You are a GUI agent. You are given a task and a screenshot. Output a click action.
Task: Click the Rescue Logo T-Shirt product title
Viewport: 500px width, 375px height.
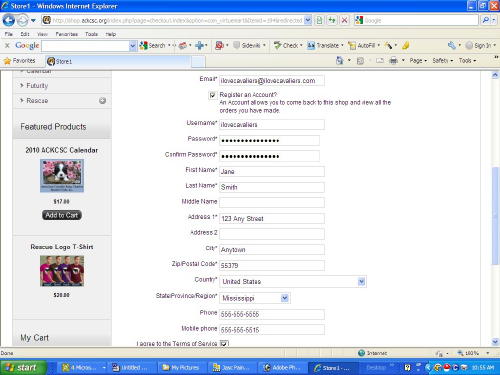(62, 247)
